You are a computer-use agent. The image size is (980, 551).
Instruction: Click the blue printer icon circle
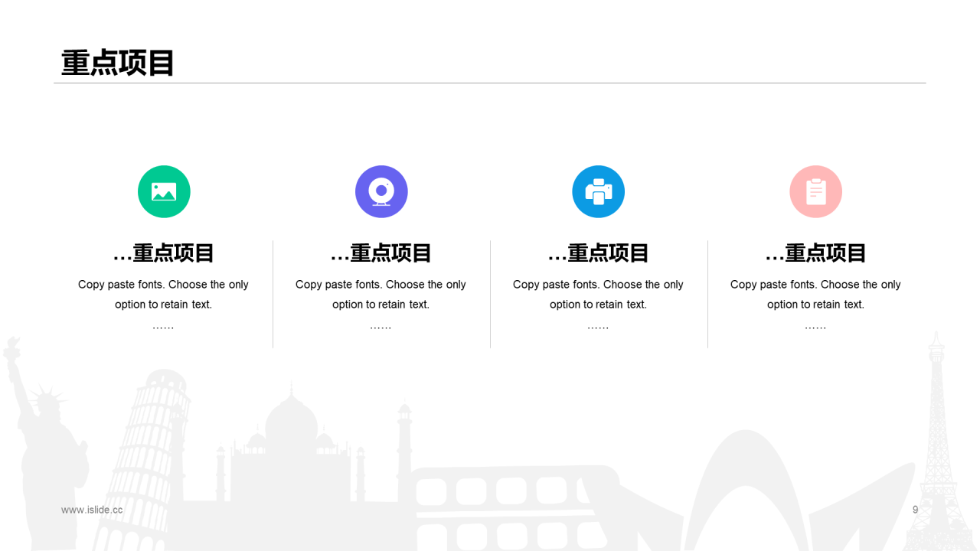click(x=599, y=191)
